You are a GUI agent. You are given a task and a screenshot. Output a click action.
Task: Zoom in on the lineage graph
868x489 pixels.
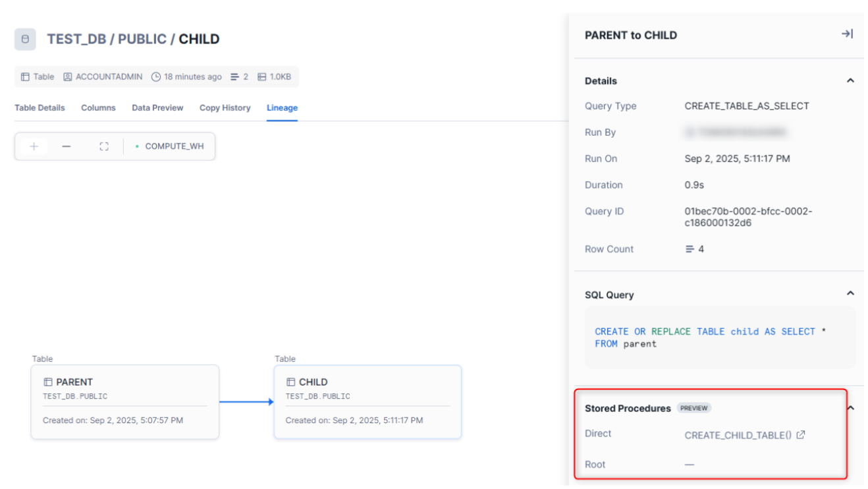[x=34, y=146]
